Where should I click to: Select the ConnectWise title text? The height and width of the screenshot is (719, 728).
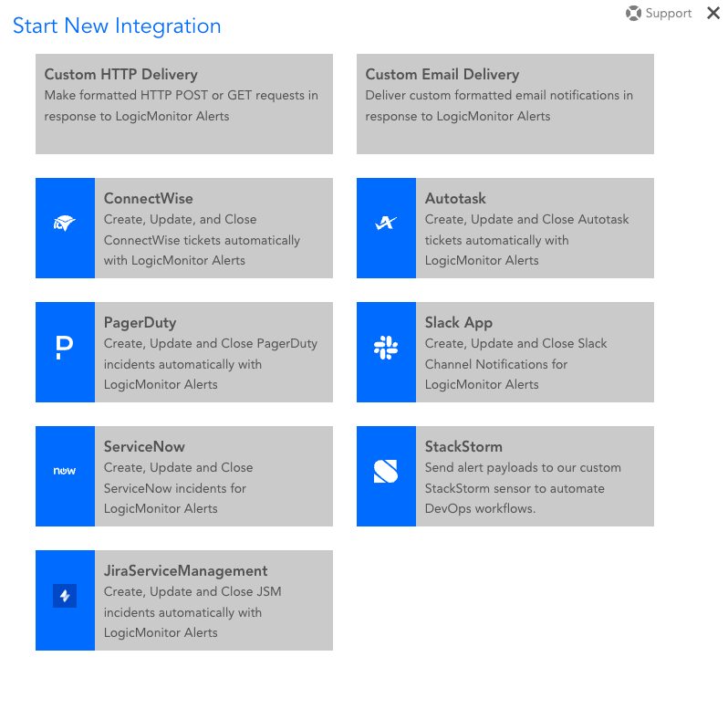149,198
